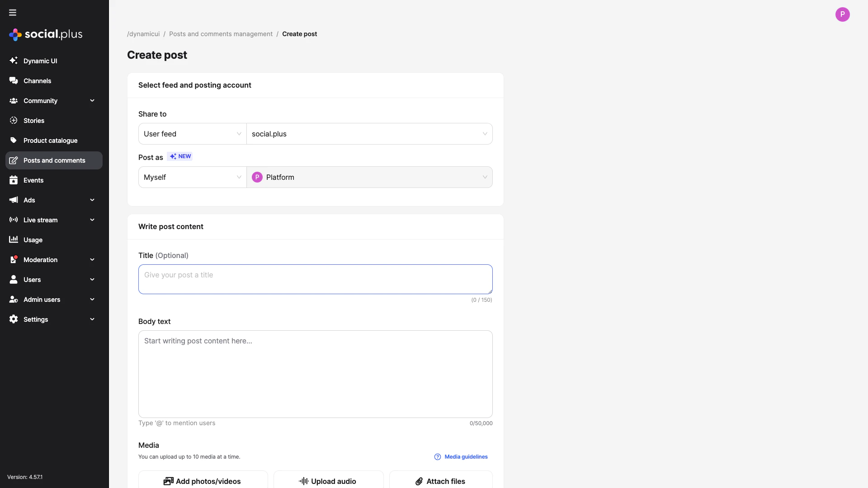Open the Media guidelines link
This screenshot has width=868, height=488.
pyautogui.click(x=466, y=457)
